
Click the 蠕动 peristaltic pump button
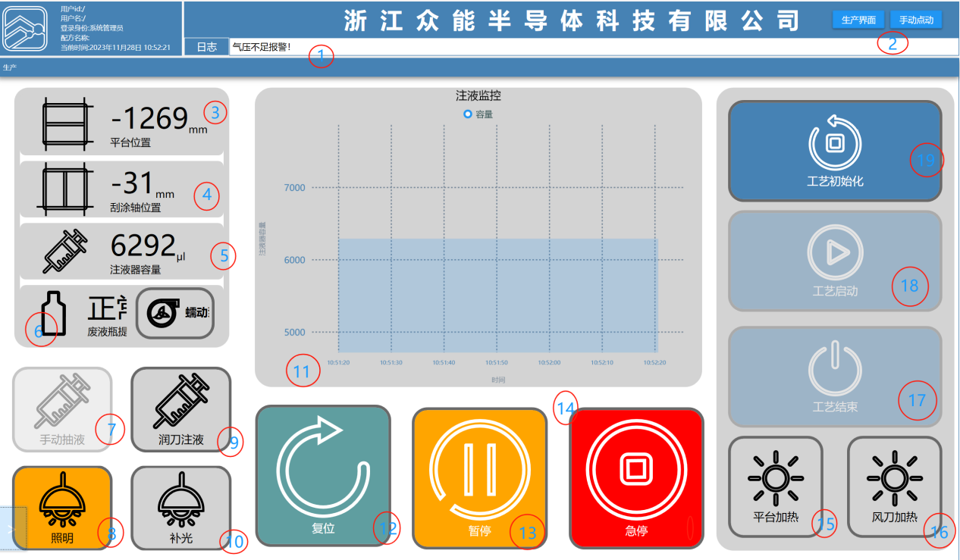[174, 313]
